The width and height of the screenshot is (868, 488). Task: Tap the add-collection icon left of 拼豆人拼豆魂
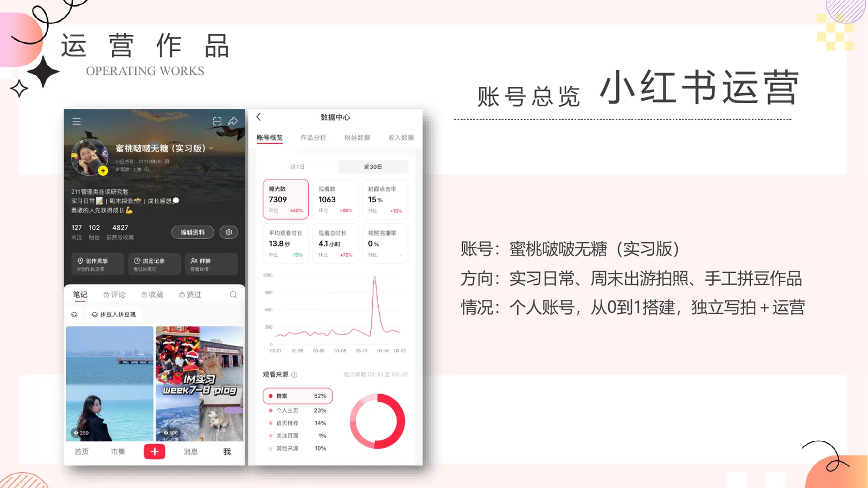pyautogui.click(x=74, y=314)
